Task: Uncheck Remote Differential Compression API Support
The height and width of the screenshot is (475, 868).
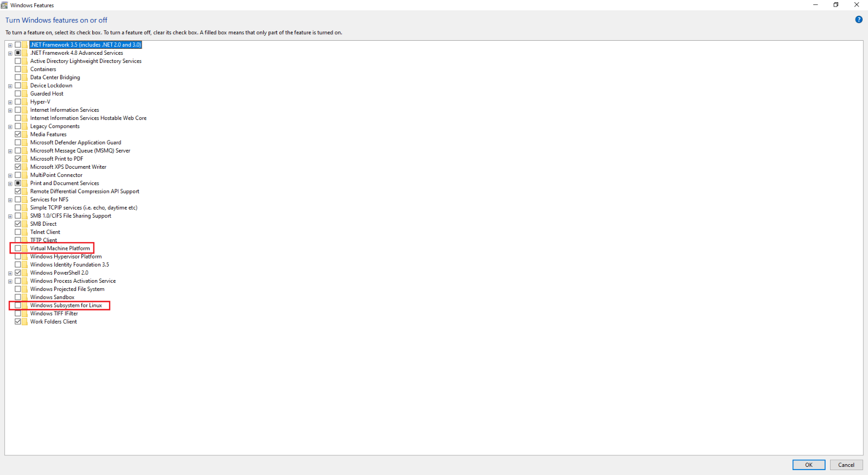Action: pos(18,191)
